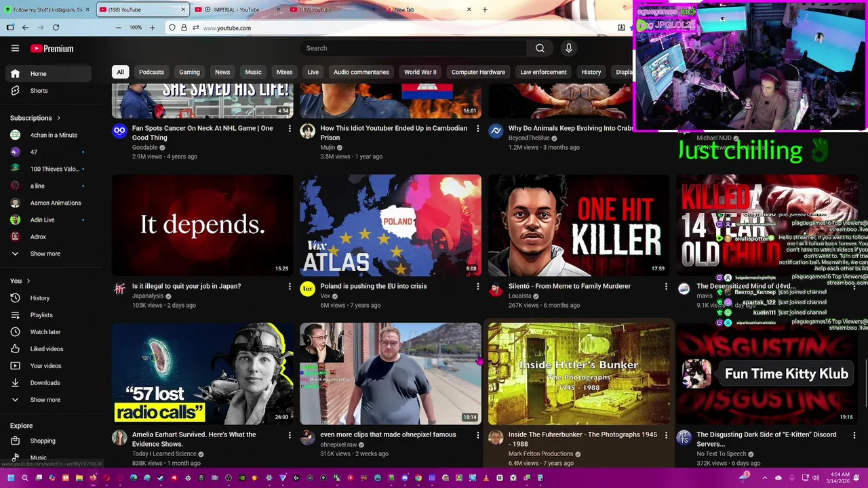868x488 pixels.
Task: Open Subscriptions section header arrow
Action: (x=58, y=118)
